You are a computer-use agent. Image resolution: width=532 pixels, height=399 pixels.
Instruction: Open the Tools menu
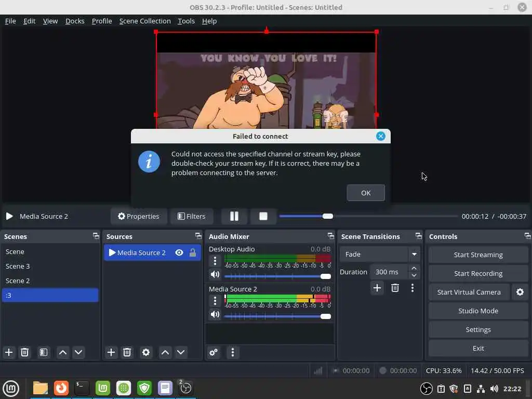click(187, 21)
